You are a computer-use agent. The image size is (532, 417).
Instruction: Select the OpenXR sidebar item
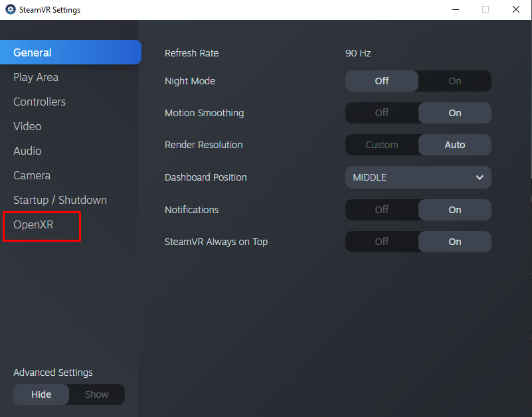coord(33,224)
